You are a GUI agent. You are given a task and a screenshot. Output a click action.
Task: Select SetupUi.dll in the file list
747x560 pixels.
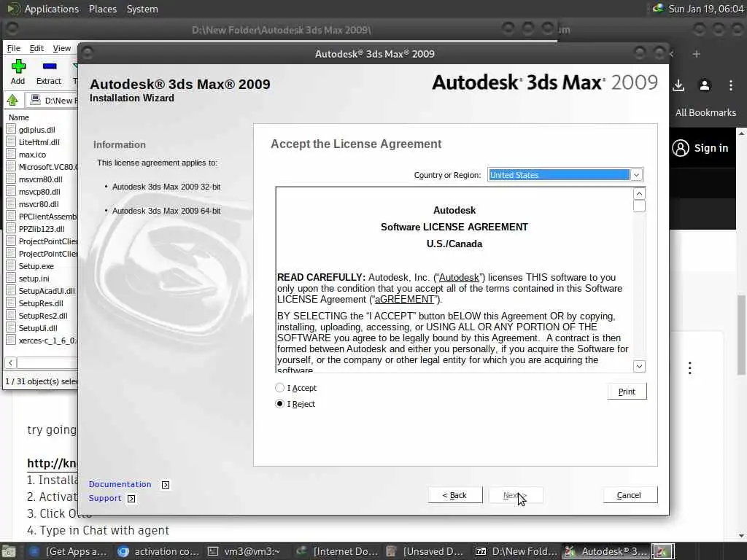38,327
